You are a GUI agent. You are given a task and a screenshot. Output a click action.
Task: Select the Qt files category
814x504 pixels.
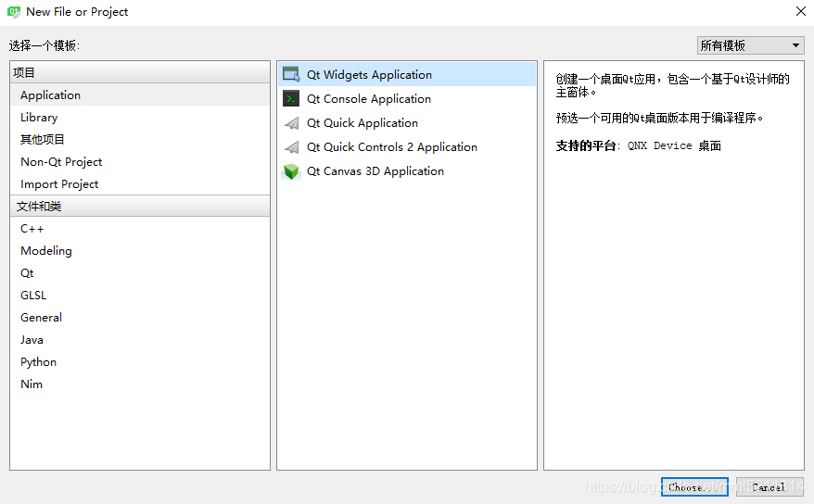pyautogui.click(x=140, y=273)
